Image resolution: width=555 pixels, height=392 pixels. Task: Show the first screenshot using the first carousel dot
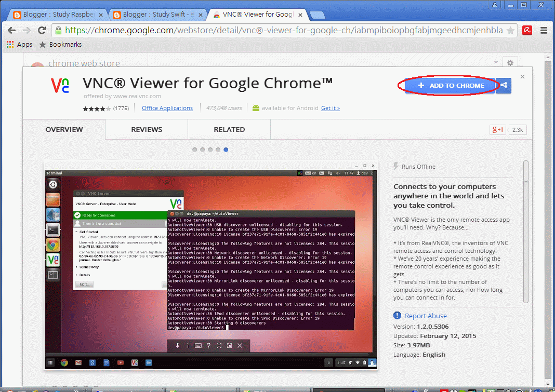(195, 150)
